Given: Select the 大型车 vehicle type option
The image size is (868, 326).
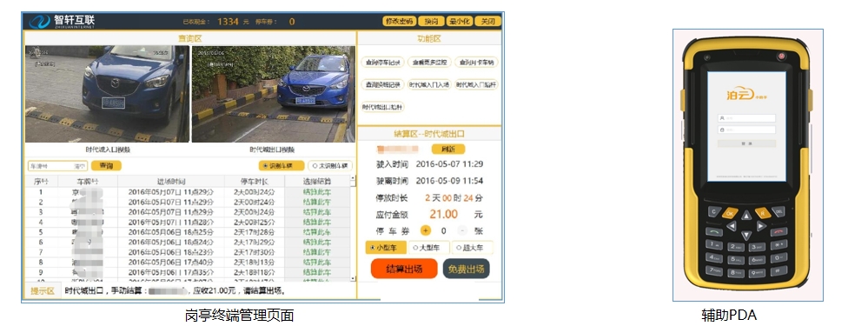Looking at the screenshot, I should click(429, 248).
